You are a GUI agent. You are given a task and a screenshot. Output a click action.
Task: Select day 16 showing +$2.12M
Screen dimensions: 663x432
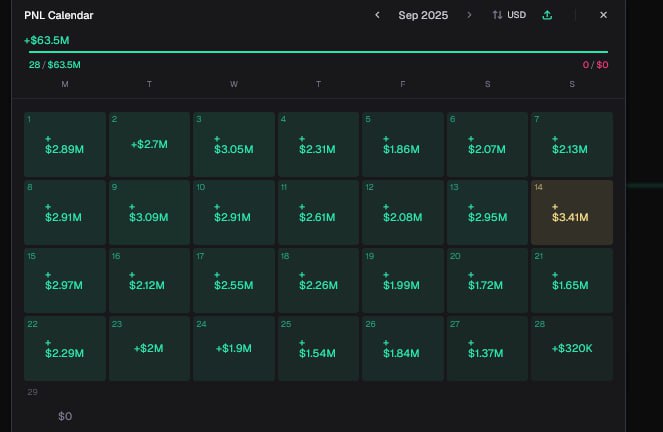tap(149, 281)
